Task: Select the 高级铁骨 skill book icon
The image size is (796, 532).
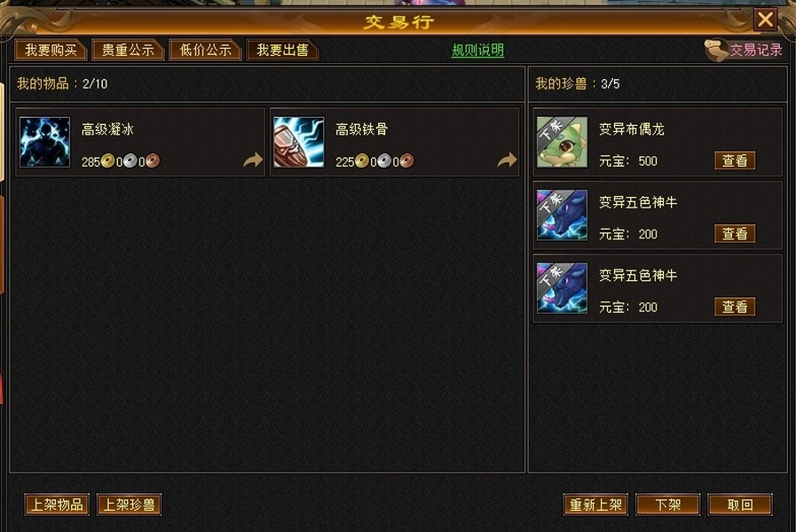Action: pyautogui.click(x=298, y=142)
